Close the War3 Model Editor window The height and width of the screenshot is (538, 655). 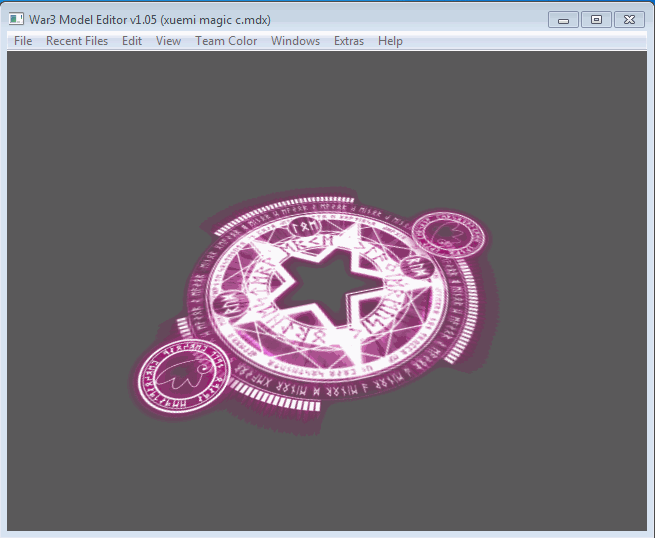(x=629, y=20)
